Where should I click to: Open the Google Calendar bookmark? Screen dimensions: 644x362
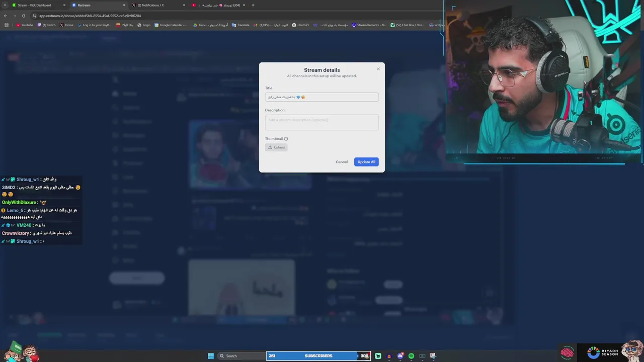[171, 25]
